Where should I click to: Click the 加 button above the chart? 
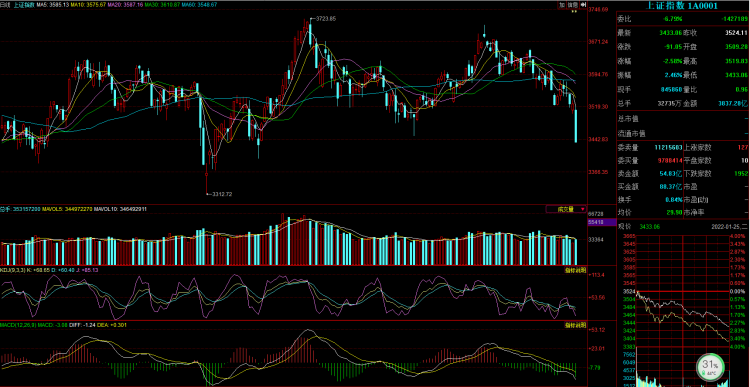coord(563,4)
